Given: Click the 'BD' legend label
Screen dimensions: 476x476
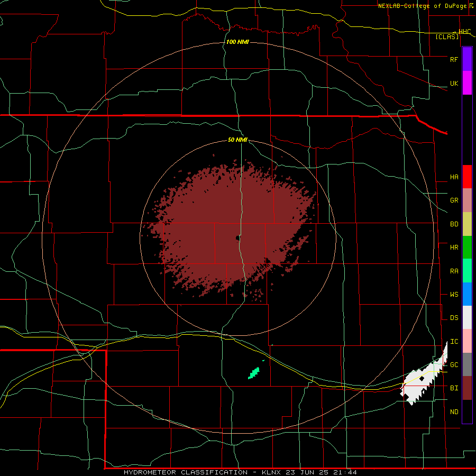Looking at the screenshot, I should click(x=454, y=224).
